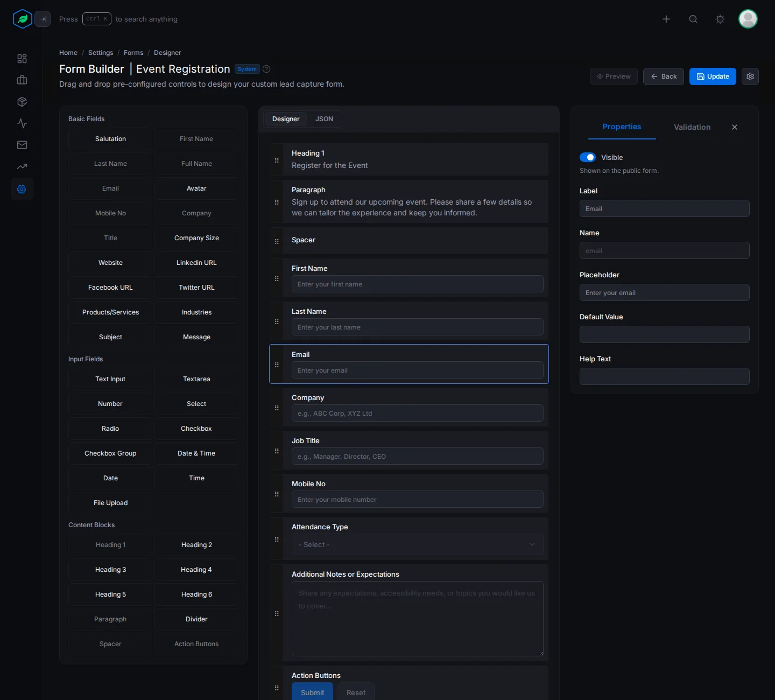Open form settings gear next to Update
This screenshot has height=700, width=775.
click(x=750, y=76)
